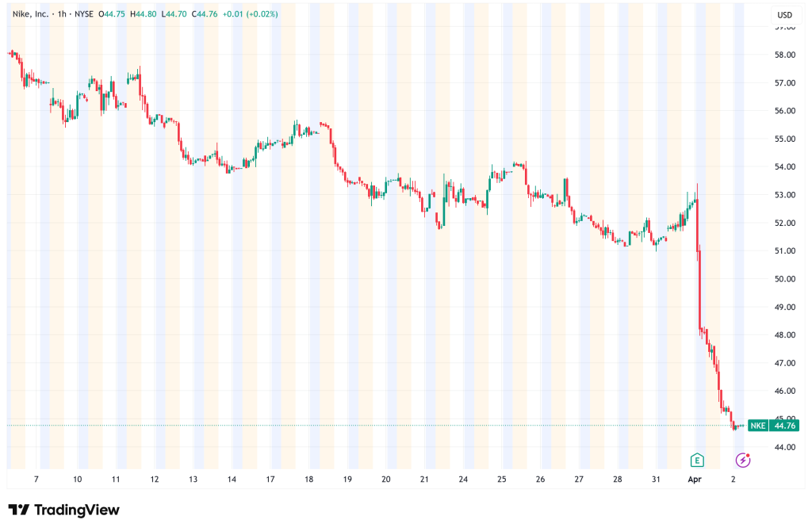The height and width of the screenshot is (531, 812).
Task: Click the red notification dot on the Technicals icon
Action: (748, 455)
